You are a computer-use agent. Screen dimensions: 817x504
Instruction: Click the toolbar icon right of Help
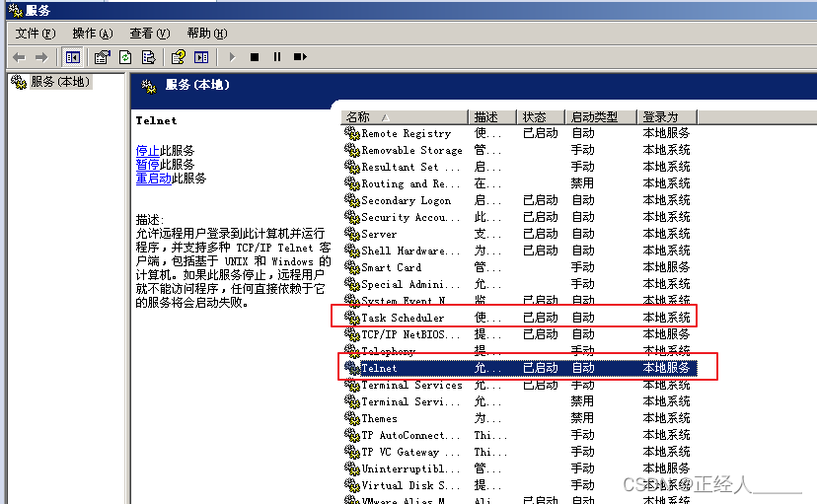pos(201,57)
